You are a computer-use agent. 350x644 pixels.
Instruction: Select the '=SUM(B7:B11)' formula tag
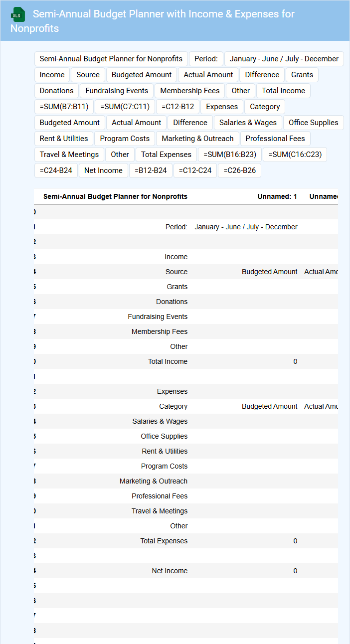point(64,107)
